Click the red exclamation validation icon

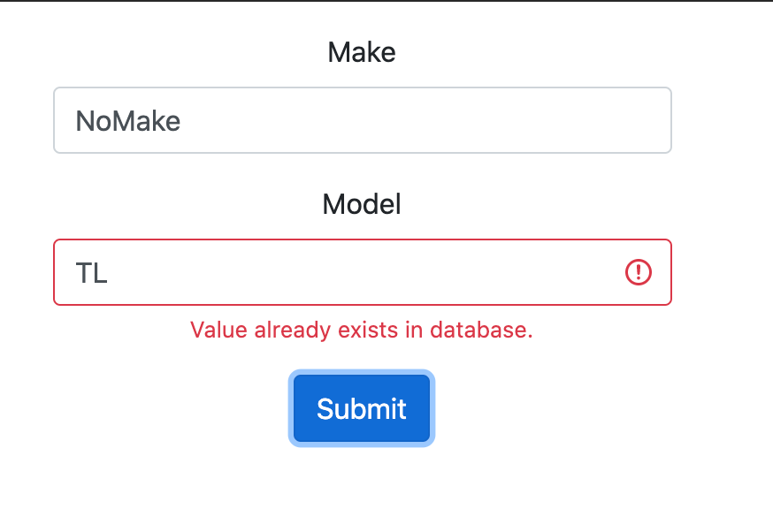tap(639, 272)
